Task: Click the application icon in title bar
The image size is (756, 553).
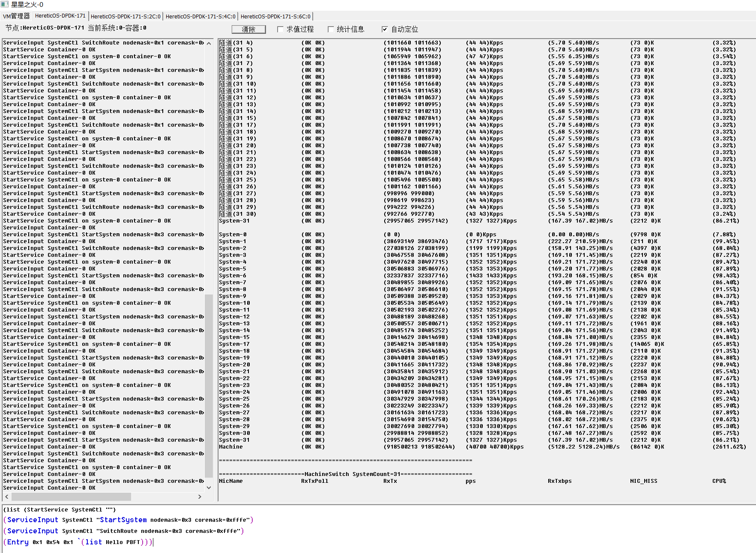Action: click(x=5, y=4)
